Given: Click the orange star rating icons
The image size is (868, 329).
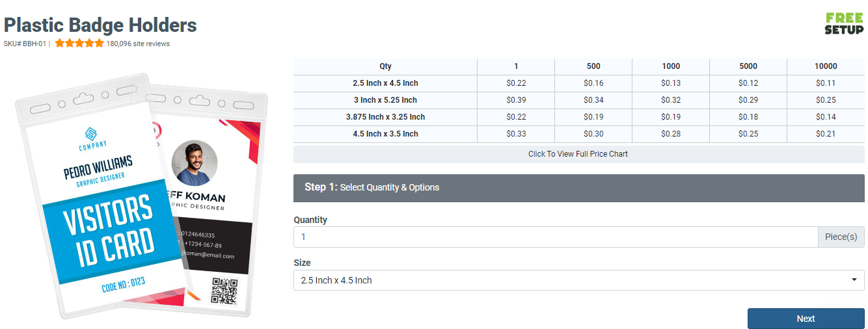Looking at the screenshot, I should 79,44.
